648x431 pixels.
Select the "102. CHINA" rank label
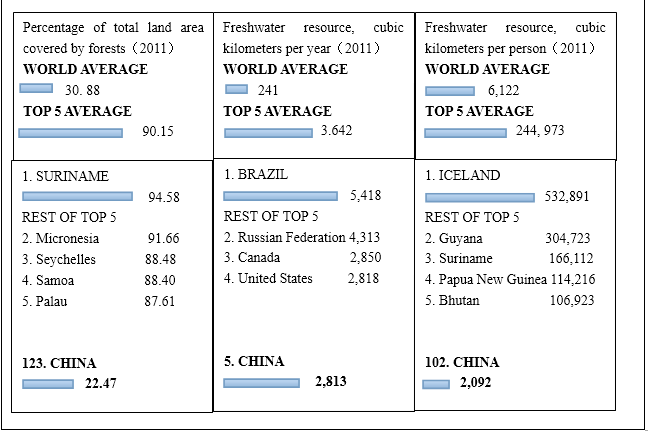click(x=464, y=362)
